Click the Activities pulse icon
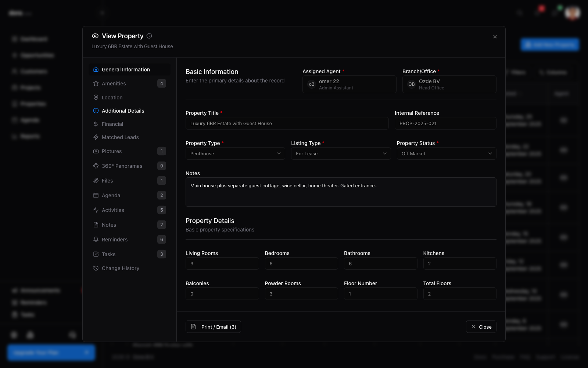The width and height of the screenshot is (588, 368). (96, 210)
